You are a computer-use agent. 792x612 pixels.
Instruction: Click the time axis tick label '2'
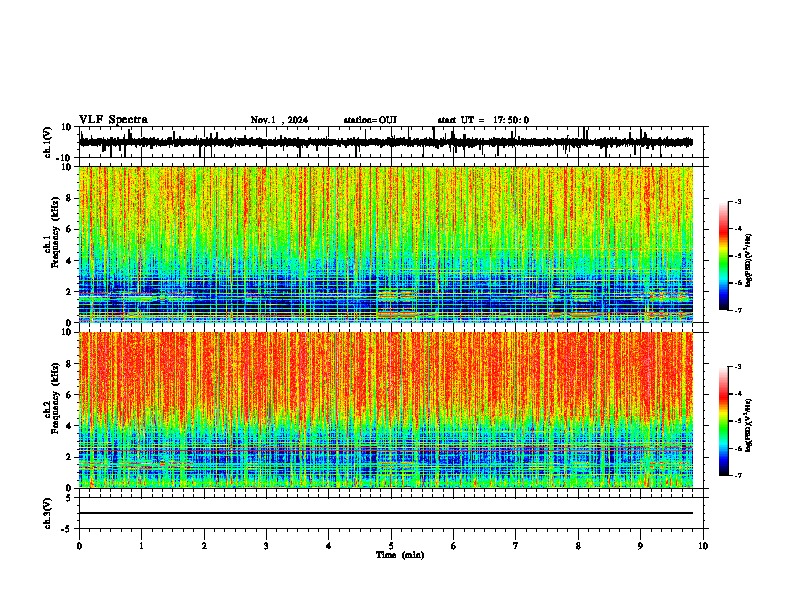click(204, 546)
